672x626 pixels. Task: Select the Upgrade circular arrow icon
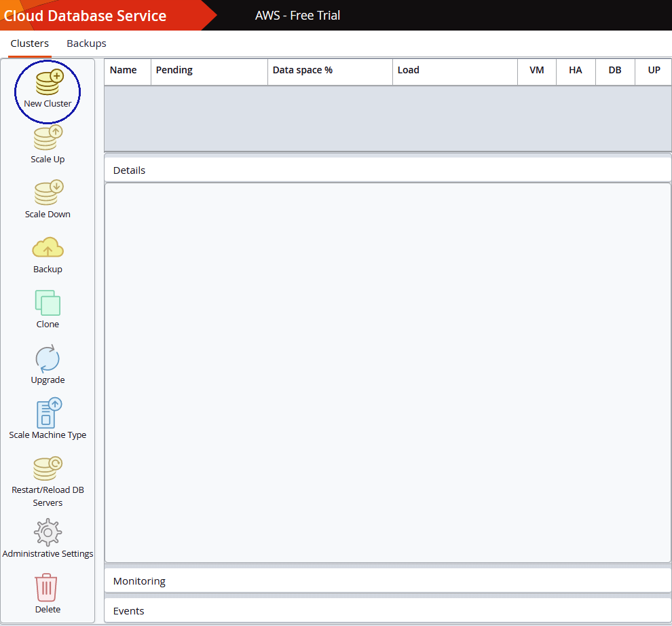48,358
